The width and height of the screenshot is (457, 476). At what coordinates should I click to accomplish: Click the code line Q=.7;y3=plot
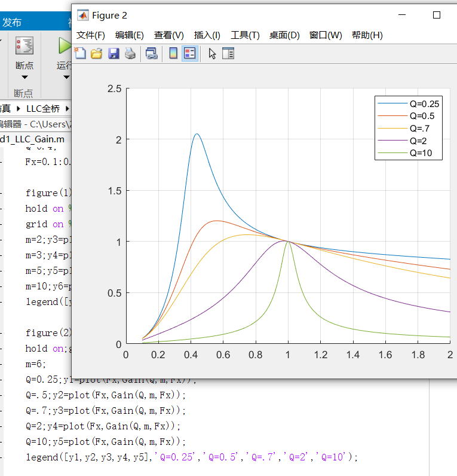pyautogui.click(x=105, y=410)
